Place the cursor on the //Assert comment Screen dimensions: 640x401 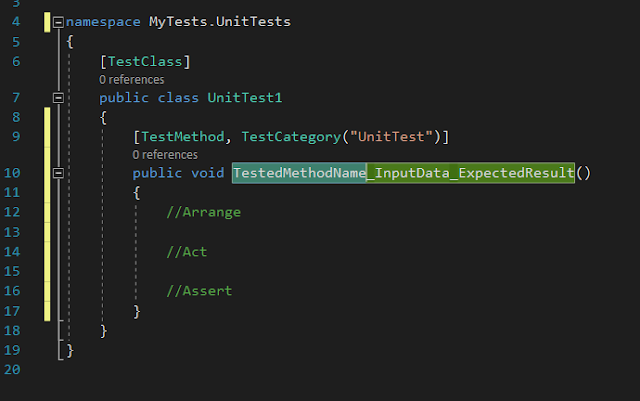(199, 290)
